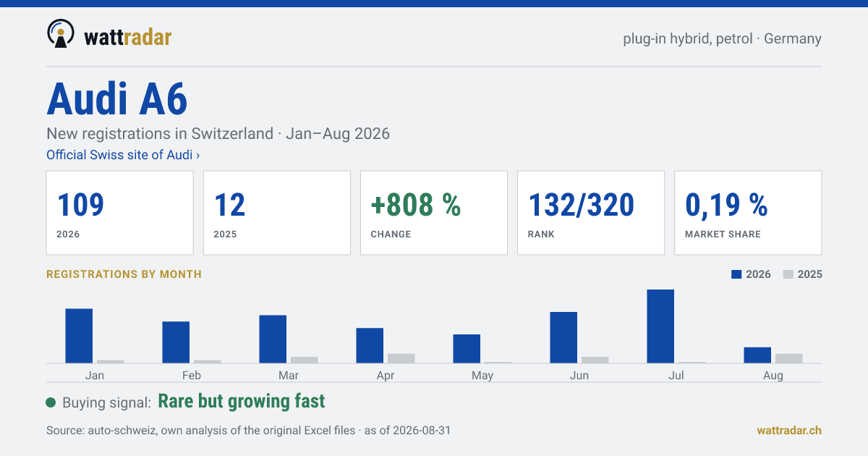Click the wattradar brand name
Image resolution: width=868 pixels, height=456 pixels.
click(128, 36)
